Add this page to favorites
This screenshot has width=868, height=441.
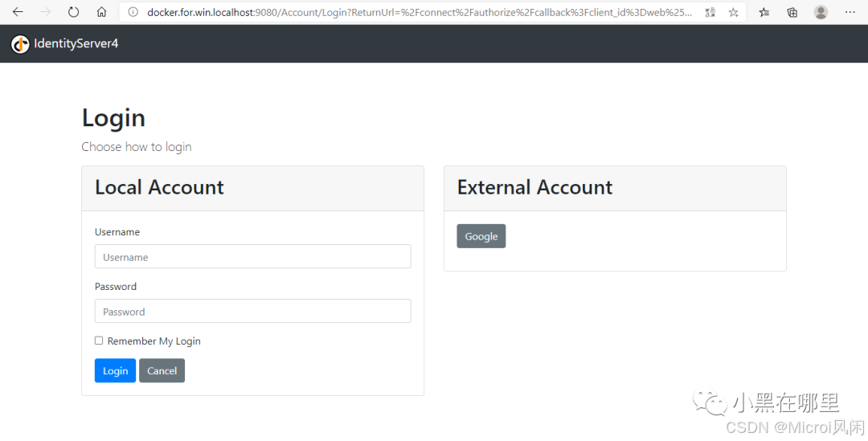734,12
